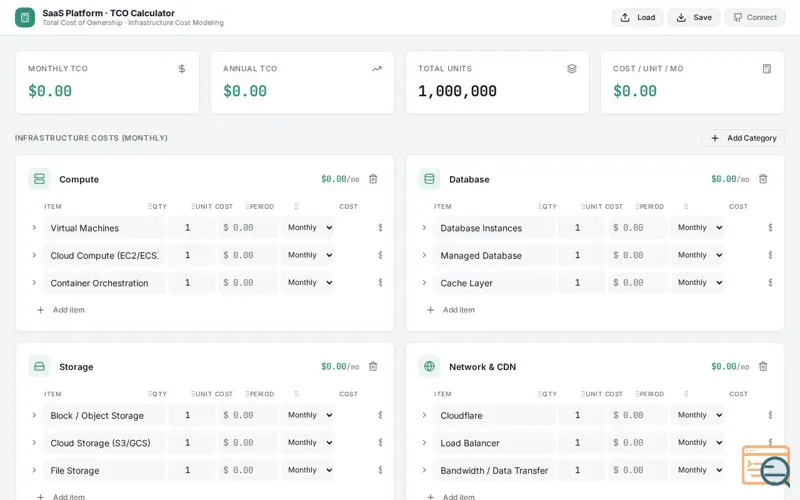Expand the Cache Layer row
This screenshot has height=500, width=800.
coord(424,283)
